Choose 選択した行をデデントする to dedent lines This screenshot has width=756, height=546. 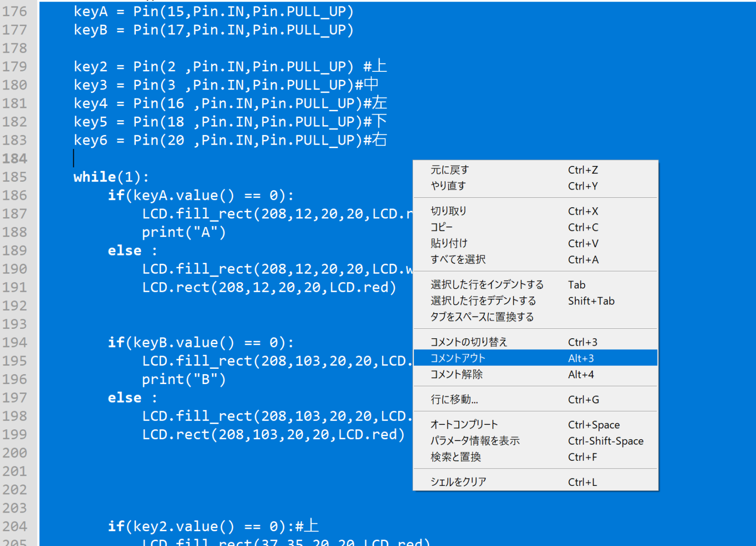(483, 300)
